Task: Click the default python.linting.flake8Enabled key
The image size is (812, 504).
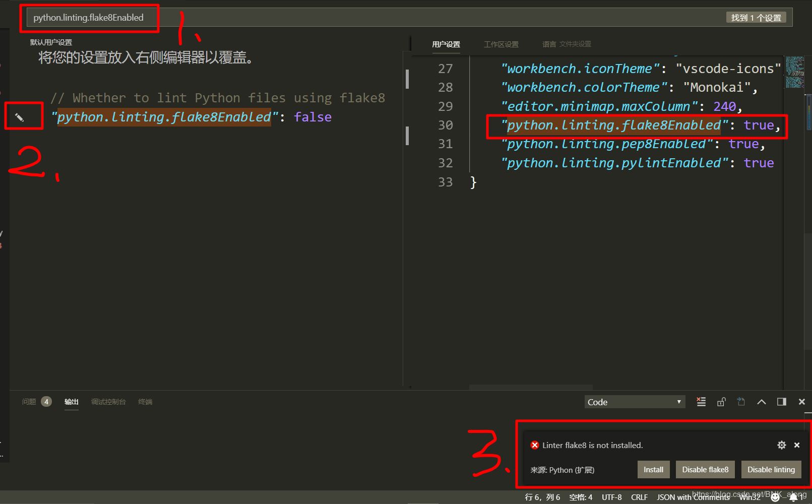Action: (x=164, y=117)
